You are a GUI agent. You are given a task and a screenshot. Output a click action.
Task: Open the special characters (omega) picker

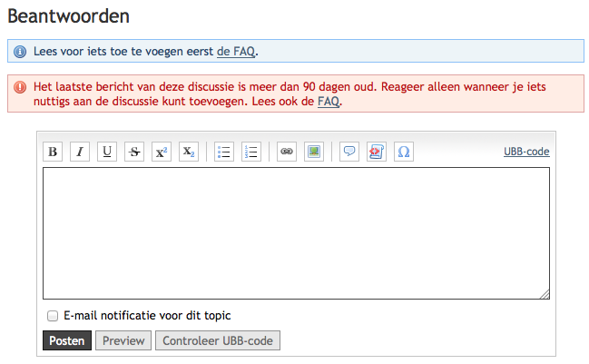(404, 152)
